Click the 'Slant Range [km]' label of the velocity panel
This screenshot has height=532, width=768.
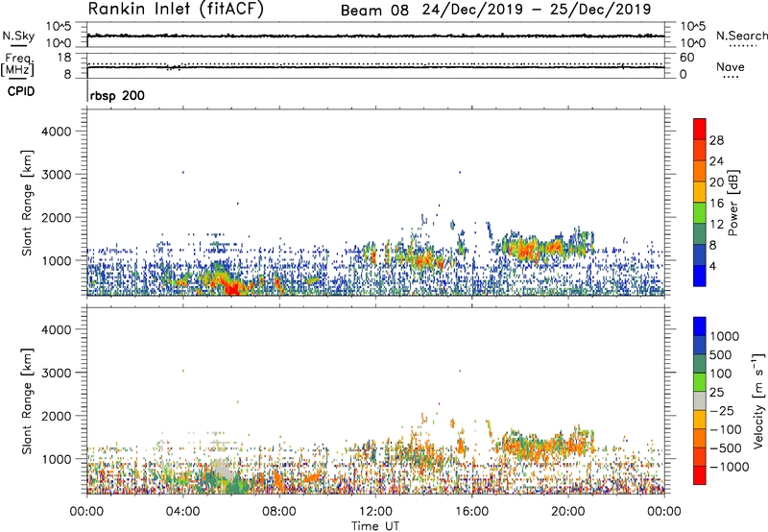pyautogui.click(x=27, y=401)
